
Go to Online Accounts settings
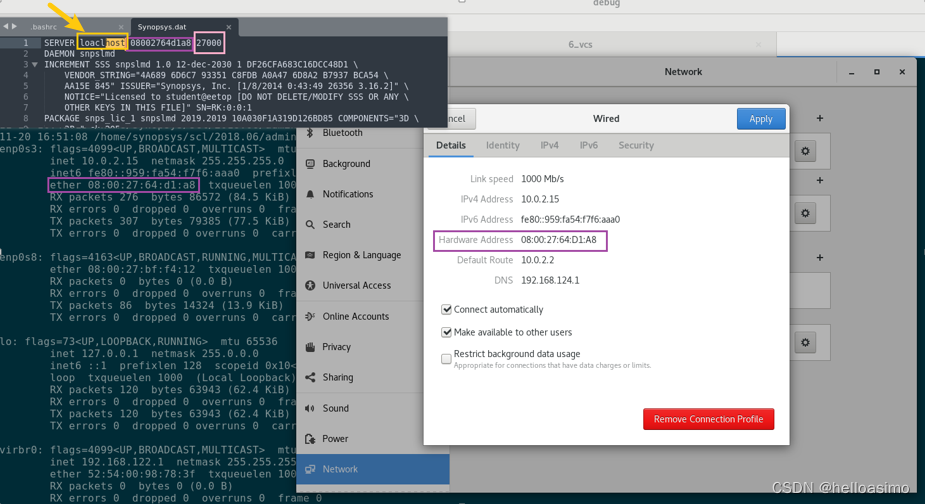(x=355, y=316)
